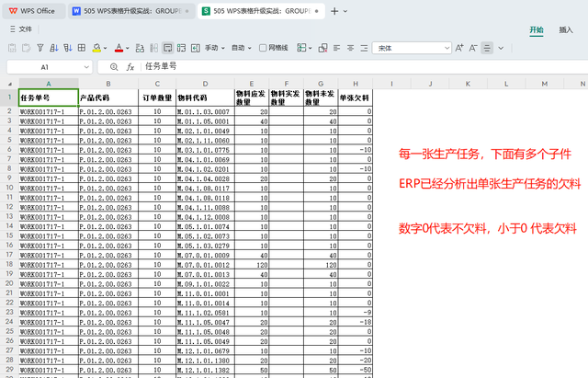Click the paste icon in the toolbar
588x378 pixels.
coord(12,48)
